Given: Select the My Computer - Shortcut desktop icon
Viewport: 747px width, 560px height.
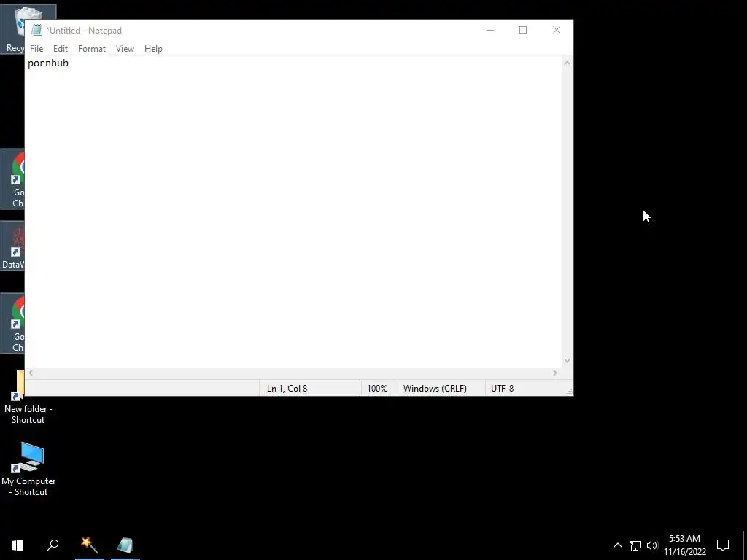Looking at the screenshot, I should click(28, 469).
